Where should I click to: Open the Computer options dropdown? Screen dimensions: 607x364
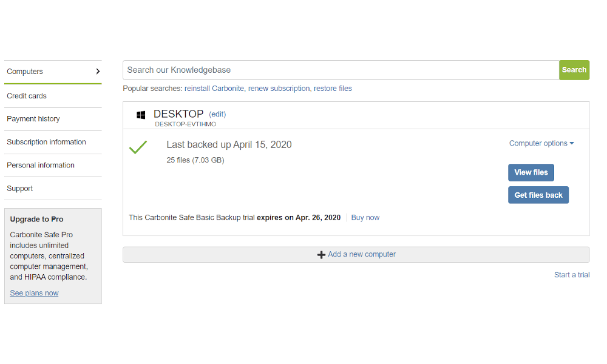pyautogui.click(x=541, y=143)
